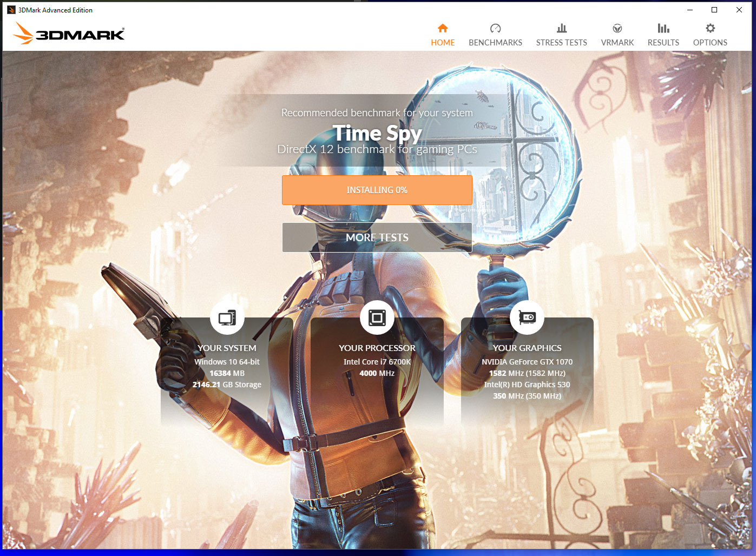Click the YOUR PROCESSOR heading

coord(377,348)
